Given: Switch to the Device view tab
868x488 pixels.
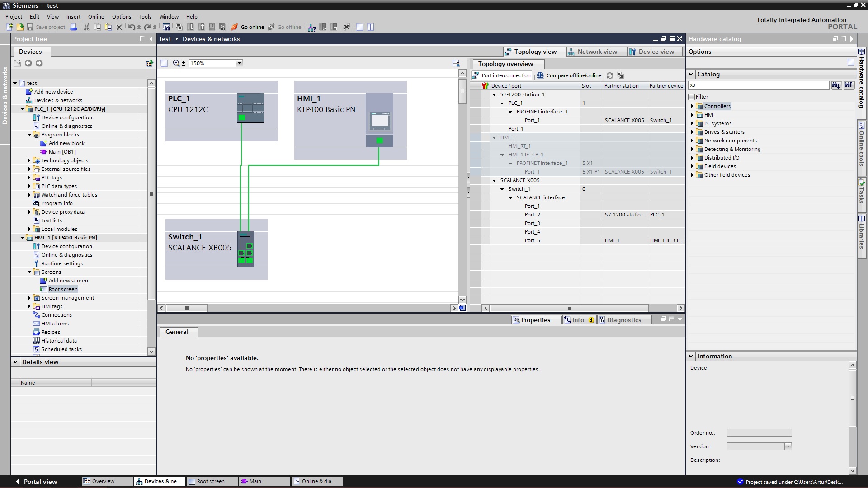Looking at the screenshot, I should [655, 52].
